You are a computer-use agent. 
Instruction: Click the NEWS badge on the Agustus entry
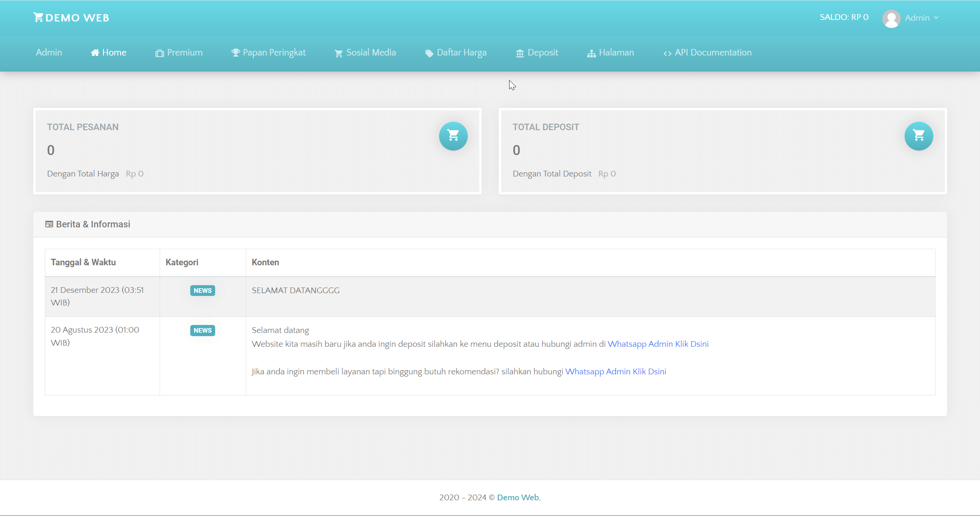click(202, 330)
